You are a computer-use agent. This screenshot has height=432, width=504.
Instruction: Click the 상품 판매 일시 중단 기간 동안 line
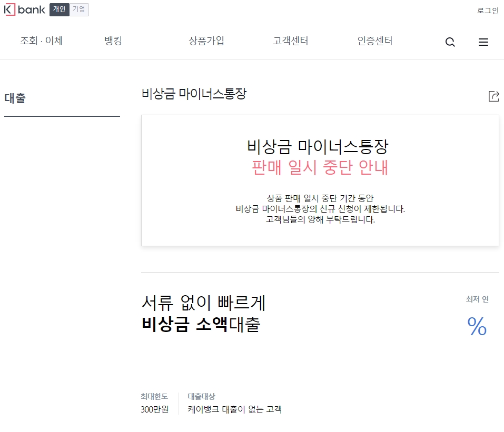pos(320,198)
